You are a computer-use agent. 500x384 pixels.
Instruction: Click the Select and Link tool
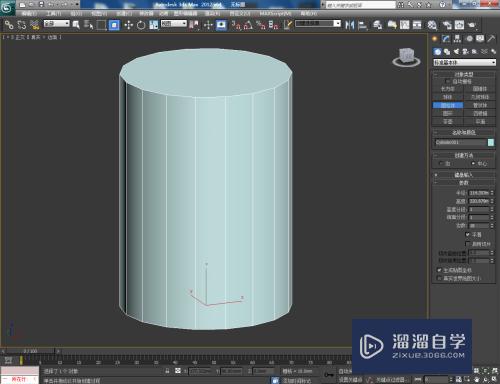(x=9, y=25)
